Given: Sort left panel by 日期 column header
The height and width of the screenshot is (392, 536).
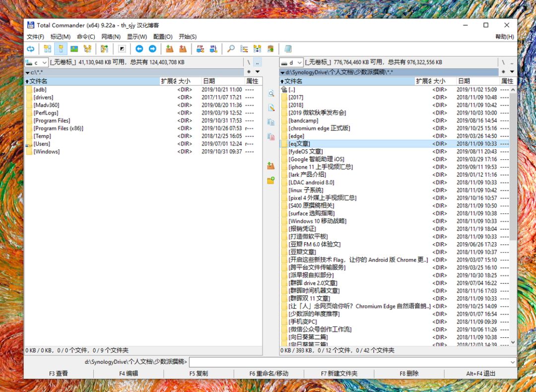Looking at the screenshot, I should click(x=222, y=81).
